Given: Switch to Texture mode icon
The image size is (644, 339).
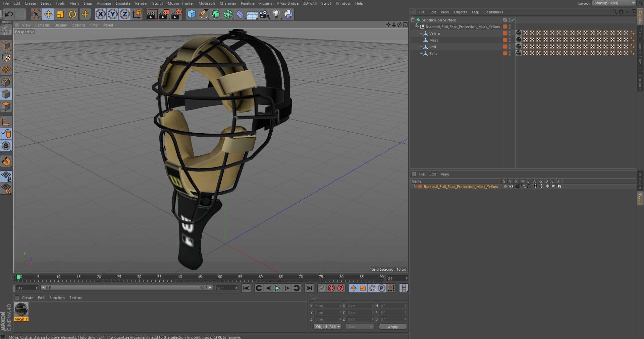Looking at the screenshot, I should coord(6,57).
